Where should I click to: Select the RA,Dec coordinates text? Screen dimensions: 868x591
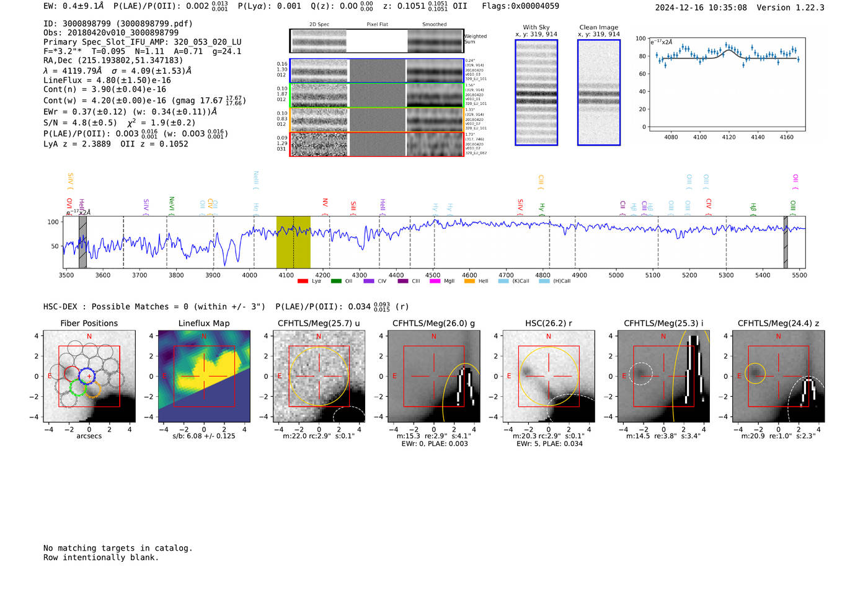click(x=113, y=60)
